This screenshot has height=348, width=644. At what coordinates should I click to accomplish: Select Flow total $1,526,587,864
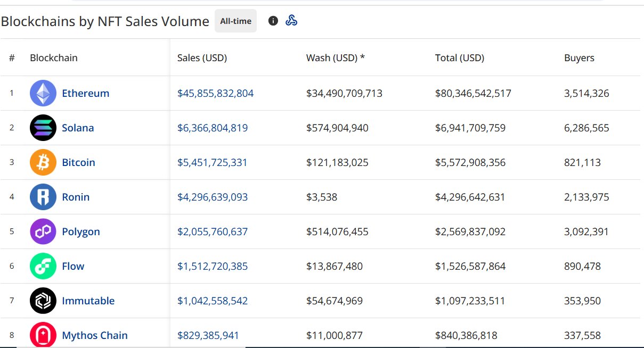[x=470, y=266]
